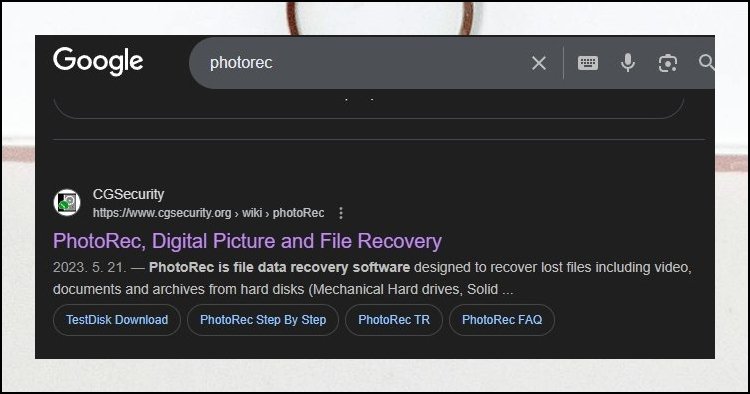Screen dimensions: 750x394
Task: Go to the Google homepage via the logo
Action: (98, 62)
